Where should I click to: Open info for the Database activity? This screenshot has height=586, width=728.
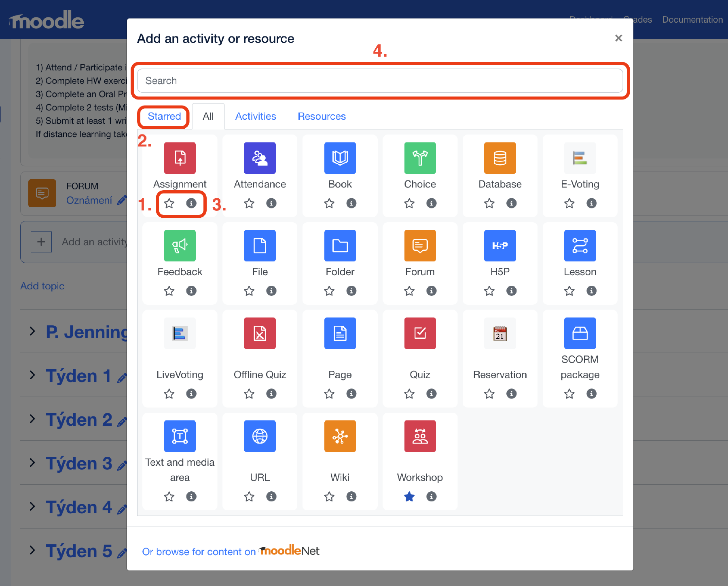(x=511, y=203)
